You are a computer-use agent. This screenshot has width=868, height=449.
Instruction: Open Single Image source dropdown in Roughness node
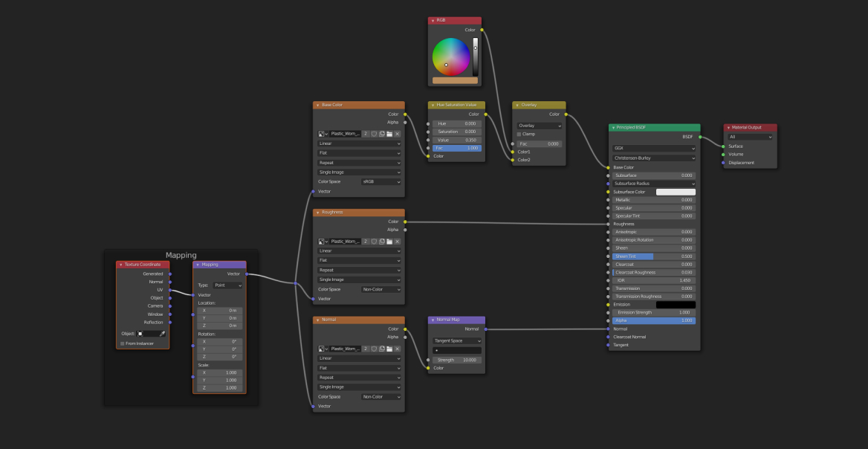[359, 280]
